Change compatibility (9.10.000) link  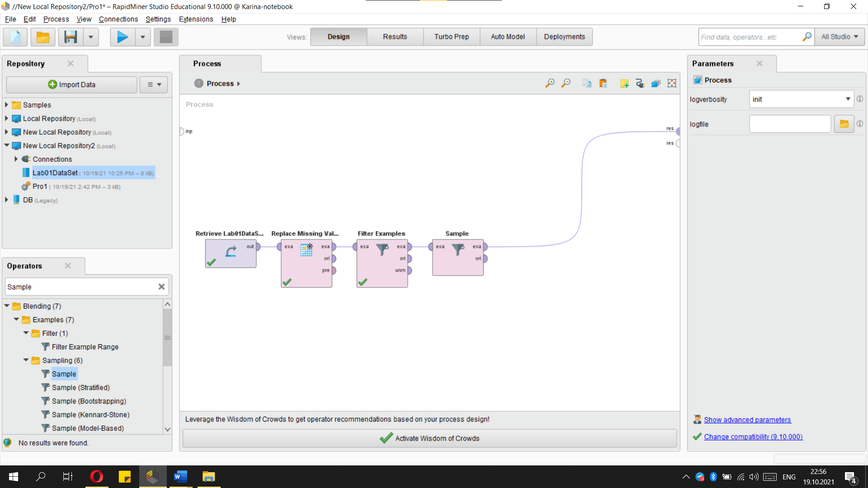pos(753,436)
